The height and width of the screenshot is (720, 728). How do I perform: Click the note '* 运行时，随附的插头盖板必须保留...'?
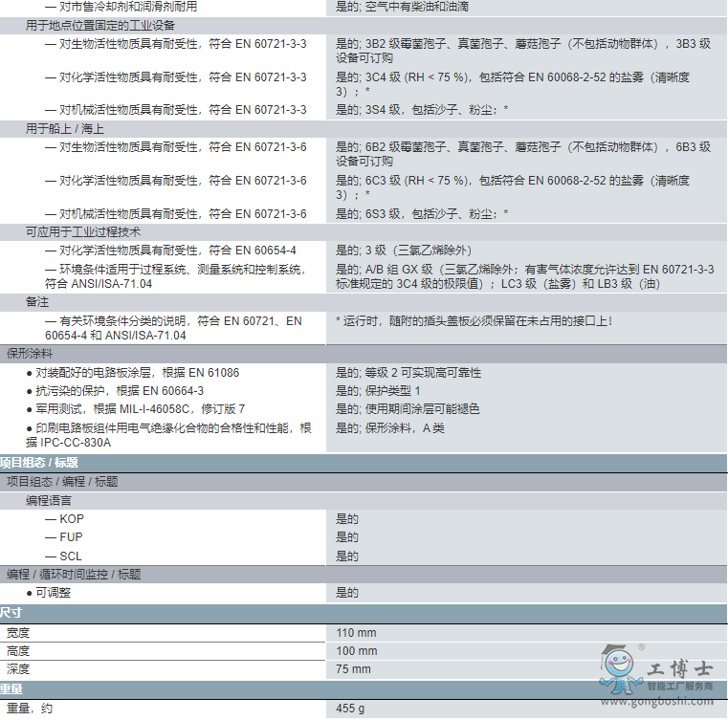coord(474,321)
